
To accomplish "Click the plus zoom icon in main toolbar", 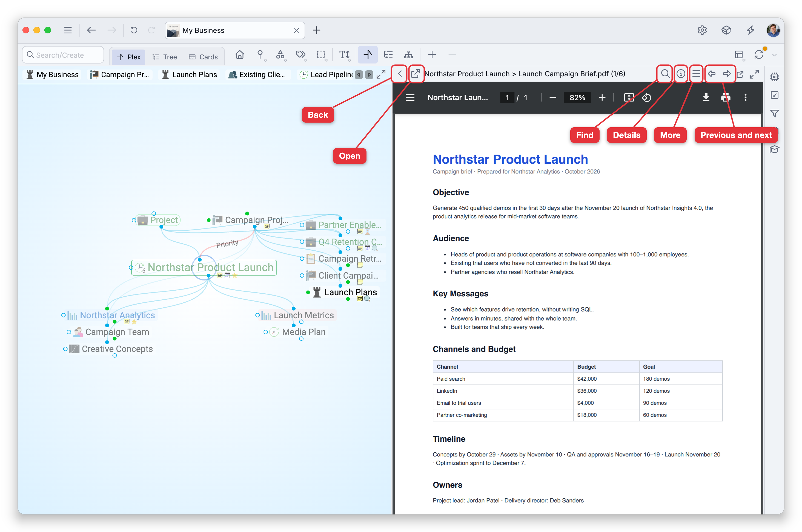I will (432, 55).
